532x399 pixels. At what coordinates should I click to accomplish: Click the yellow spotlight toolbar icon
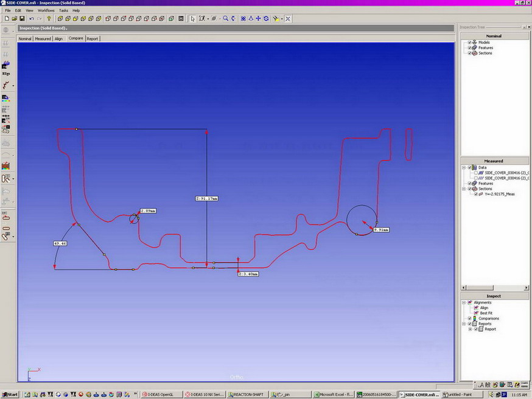[x=276, y=19]
